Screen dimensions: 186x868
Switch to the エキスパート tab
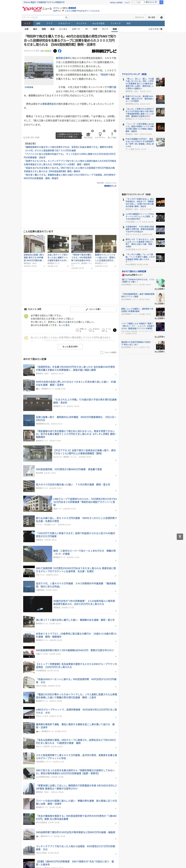[64, 24]
